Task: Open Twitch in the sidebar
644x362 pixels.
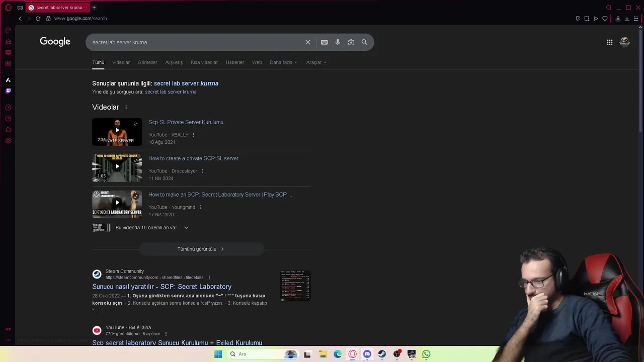Action: point(8,91)
